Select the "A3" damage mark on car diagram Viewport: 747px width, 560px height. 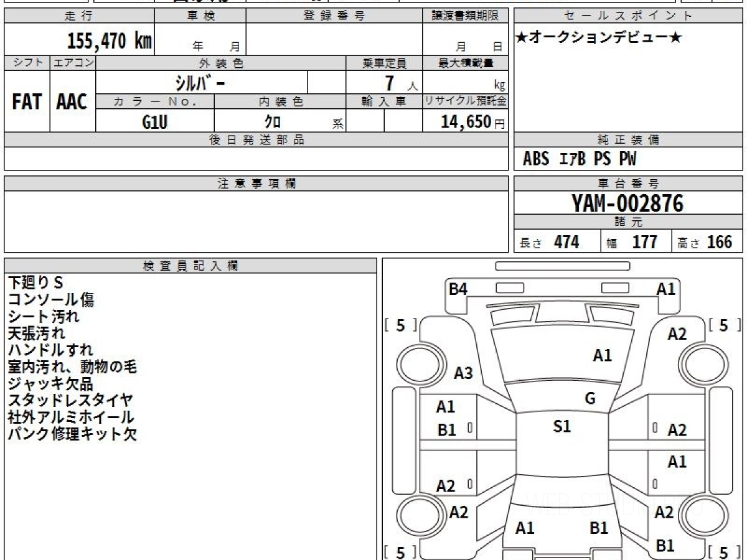tap(463, 373)
